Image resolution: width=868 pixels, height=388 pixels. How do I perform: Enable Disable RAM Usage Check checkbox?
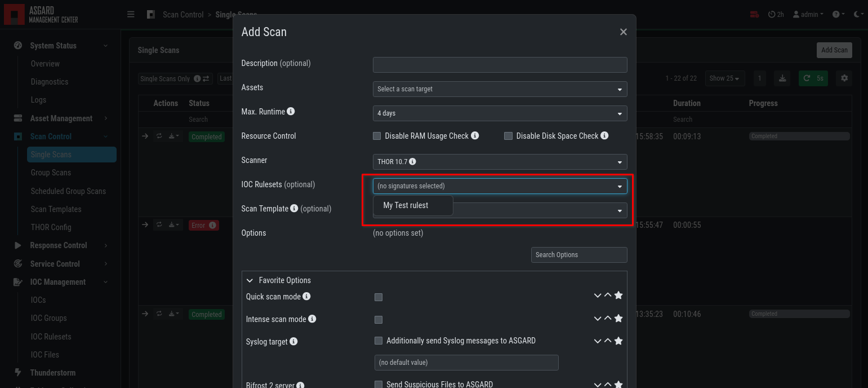click(x=377, y=136)
